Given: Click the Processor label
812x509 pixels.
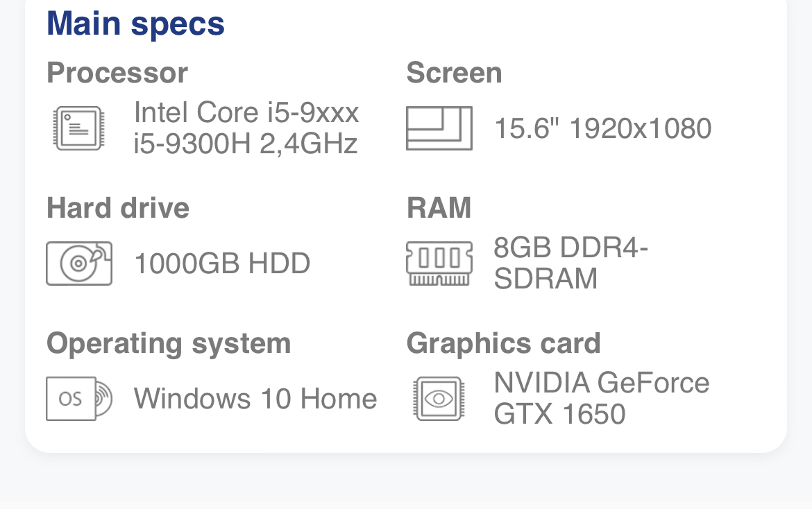Looking at the screenshot, I should click(117, 72).
